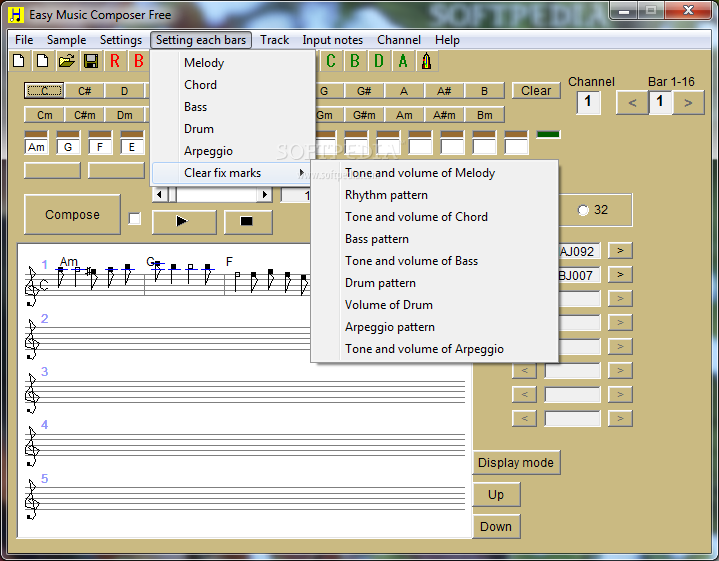The width and height of the screenshot is (719, 561).
Task: Go to previous bars with the < button
Action: tap(632, 102)
